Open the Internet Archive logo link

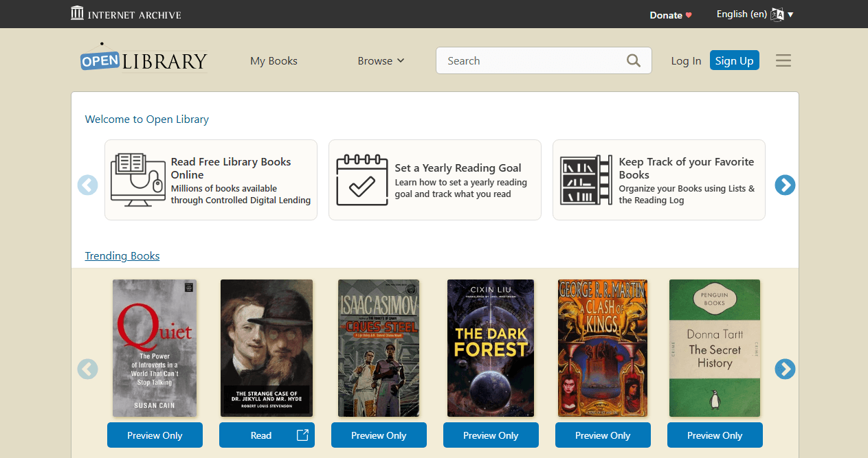(126, 14)
